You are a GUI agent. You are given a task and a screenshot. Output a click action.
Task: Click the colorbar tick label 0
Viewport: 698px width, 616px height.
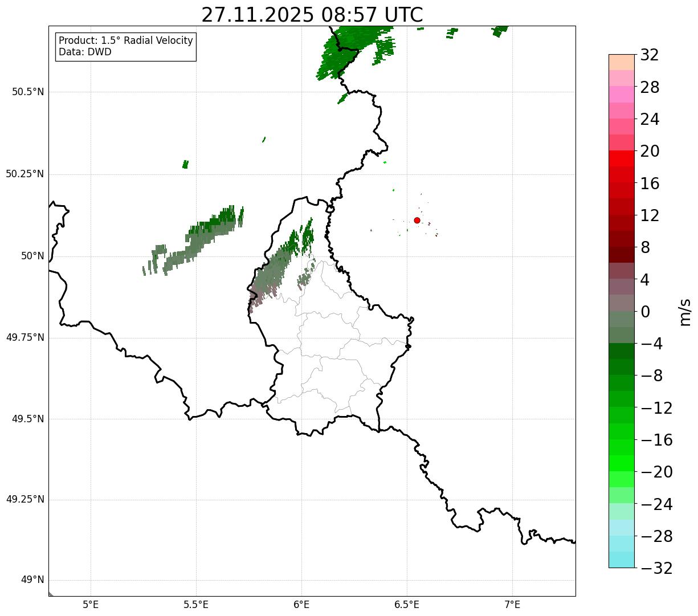pyautogui.click(x=645, y=312)
